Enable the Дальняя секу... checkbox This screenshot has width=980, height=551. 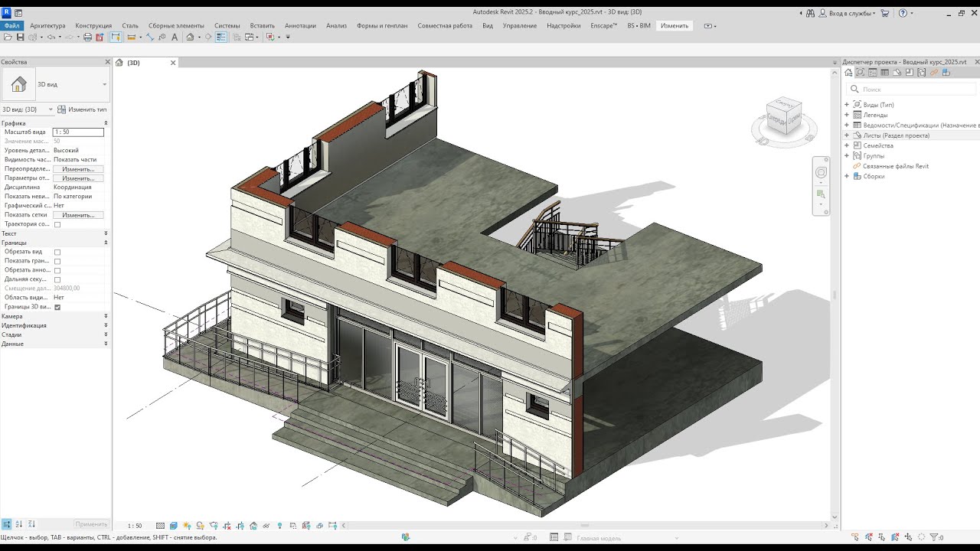pos(57,279)
